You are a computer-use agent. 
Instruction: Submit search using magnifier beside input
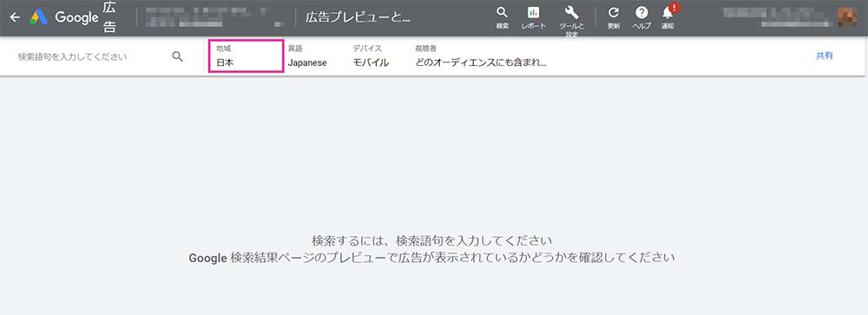[177, 56]
